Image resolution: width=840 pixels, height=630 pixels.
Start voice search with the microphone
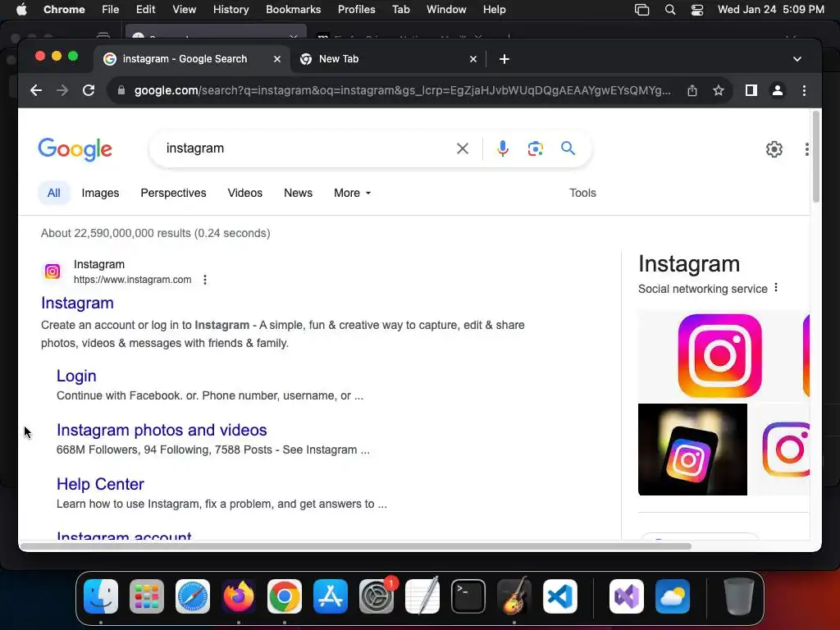(503, 148)
